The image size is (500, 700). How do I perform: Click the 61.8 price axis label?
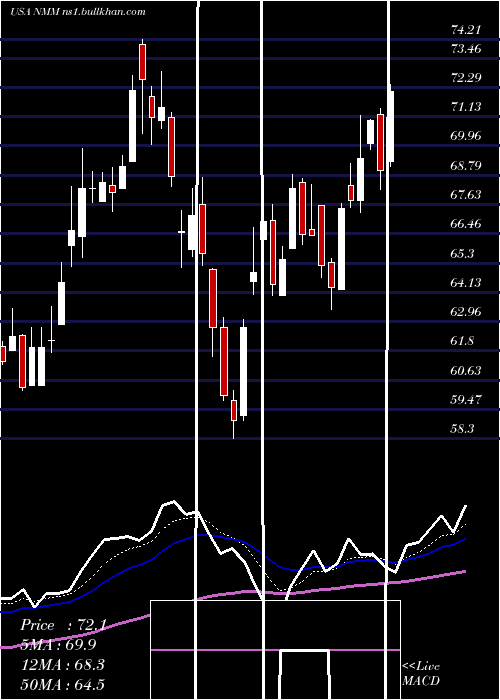pyautogui.click(x=462, y=341)
